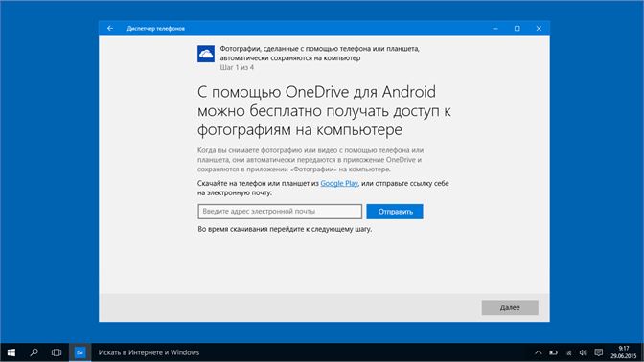644x362 pixels.
Task: Open Task View from the taskbar
Action: click(x=57, y=352)
